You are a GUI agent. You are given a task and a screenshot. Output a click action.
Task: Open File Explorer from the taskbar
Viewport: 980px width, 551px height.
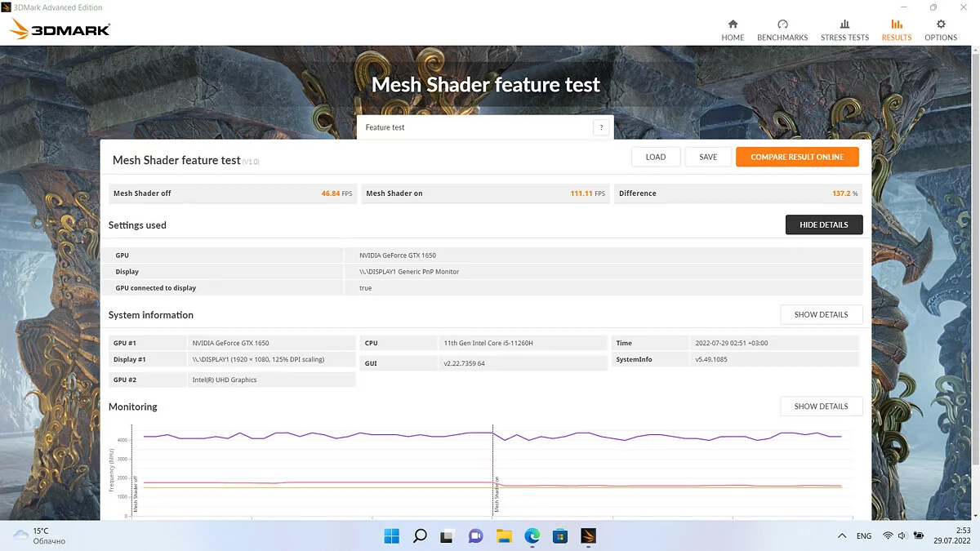504,535
